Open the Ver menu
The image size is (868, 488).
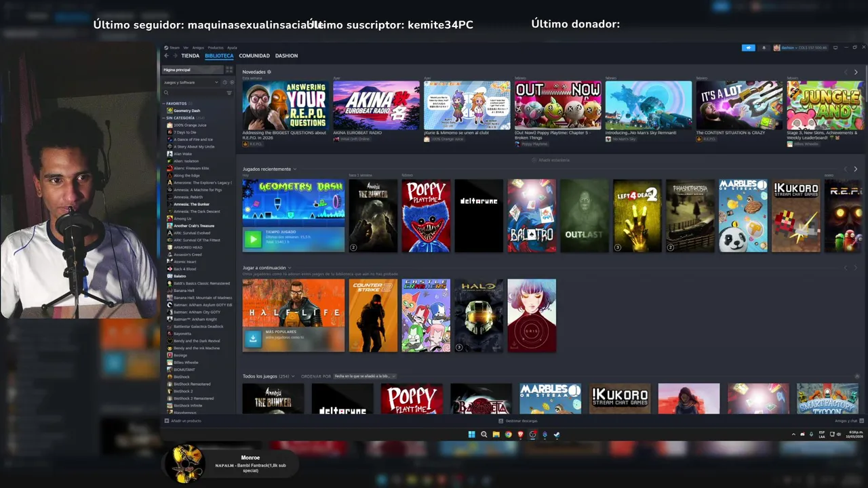186,47
